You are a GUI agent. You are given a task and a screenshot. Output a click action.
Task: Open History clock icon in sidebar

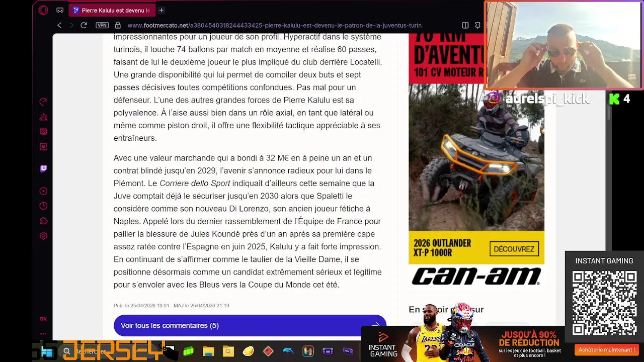(43, 206)
